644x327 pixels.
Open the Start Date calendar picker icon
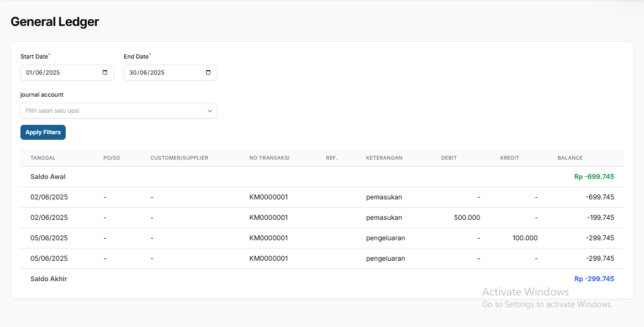click(105, 72)
